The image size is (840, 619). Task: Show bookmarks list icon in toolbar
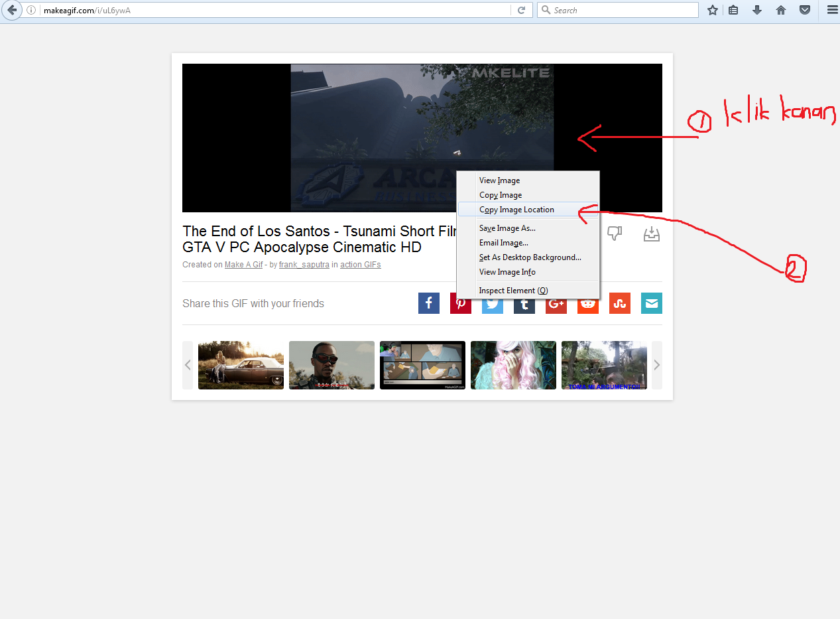click(x=733, y=10)
